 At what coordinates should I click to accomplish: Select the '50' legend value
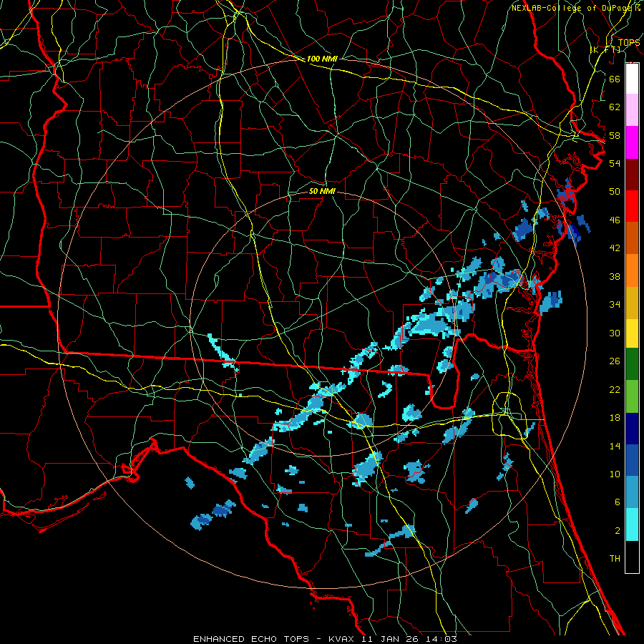coord(615,192)
